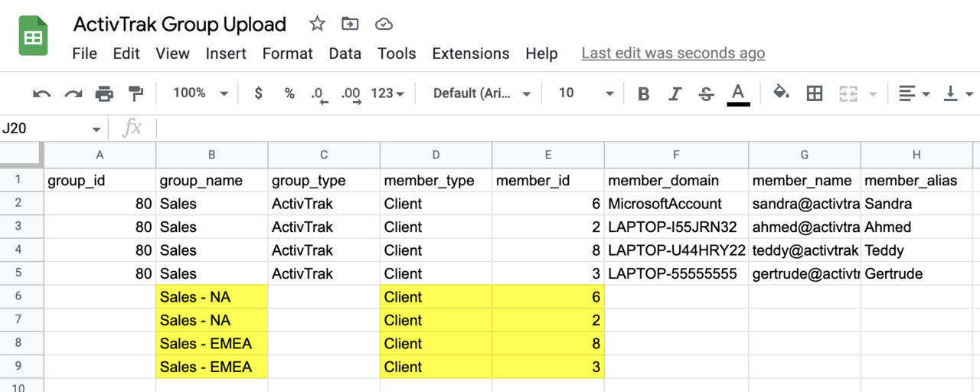Click the ActivTrak Group Upload title
980x392 pixels.
coord(180,24)
